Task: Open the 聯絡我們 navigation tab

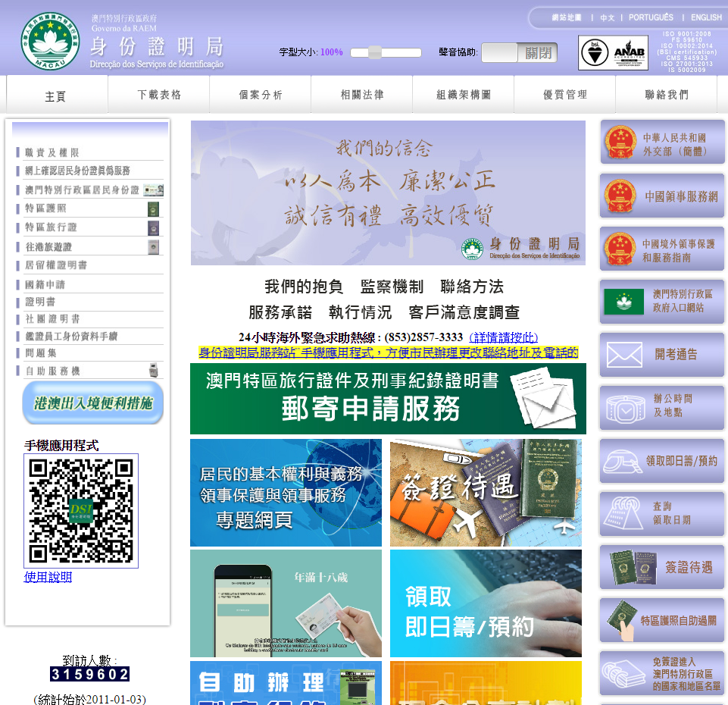Action: coord(667,95)
